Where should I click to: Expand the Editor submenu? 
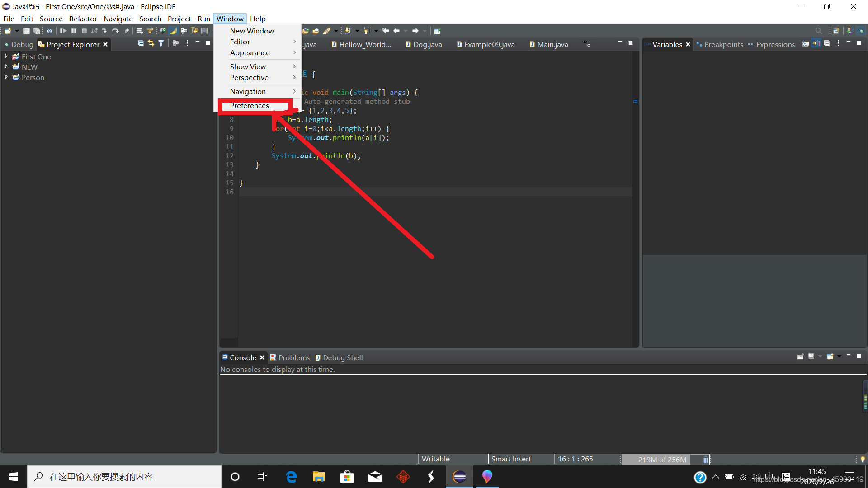(x=257, y=42)
